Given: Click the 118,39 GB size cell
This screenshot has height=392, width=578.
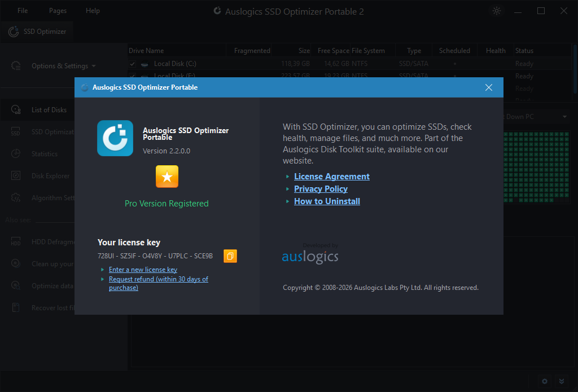Looking at the screenshot, I should pyautogui.click(x=295, y=64).
